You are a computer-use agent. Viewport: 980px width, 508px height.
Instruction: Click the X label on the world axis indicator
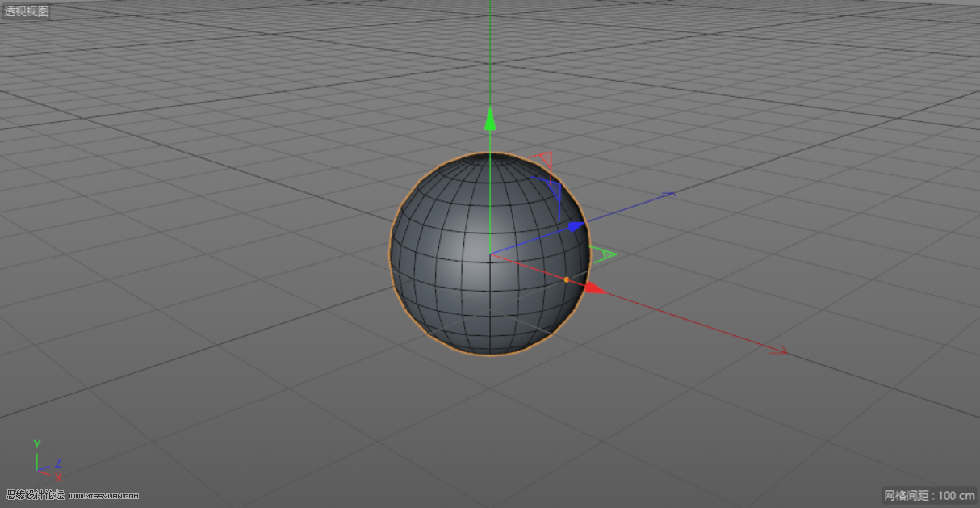pyautogui.click(x=58, y=476)
